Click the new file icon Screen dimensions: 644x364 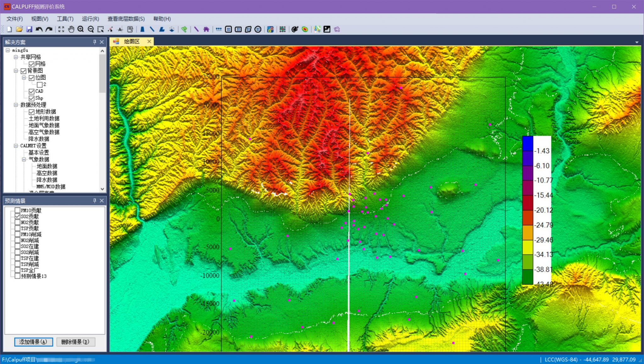[9, 29]
